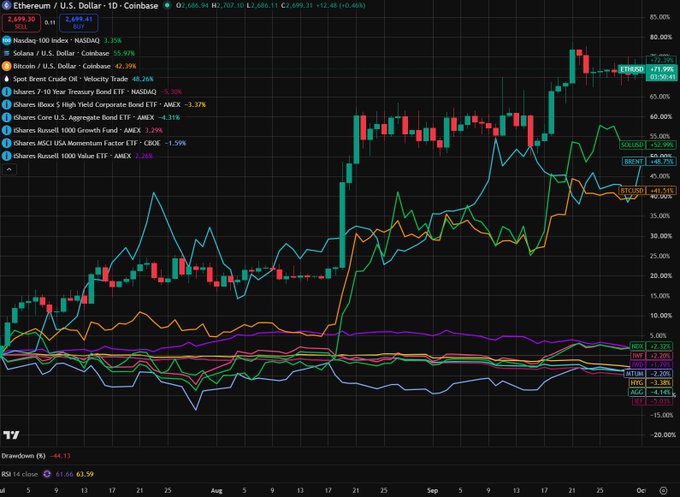This screenshot has width=680, height=497.
Task: Open the Ethereum / U.S. Dollar symbol title
Action: tap(85, 6)
